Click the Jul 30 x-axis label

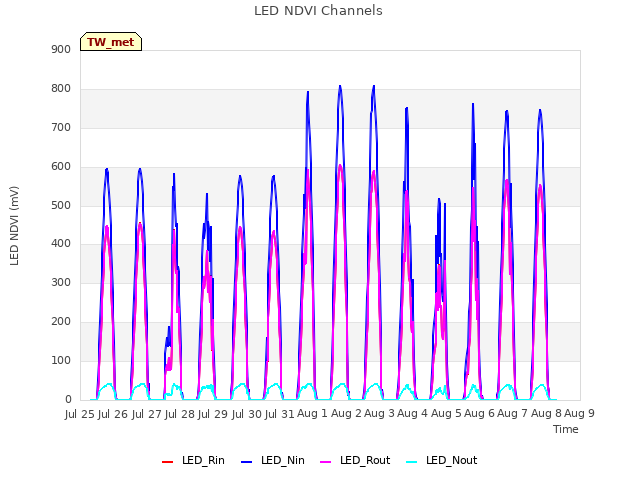[247, 414]
